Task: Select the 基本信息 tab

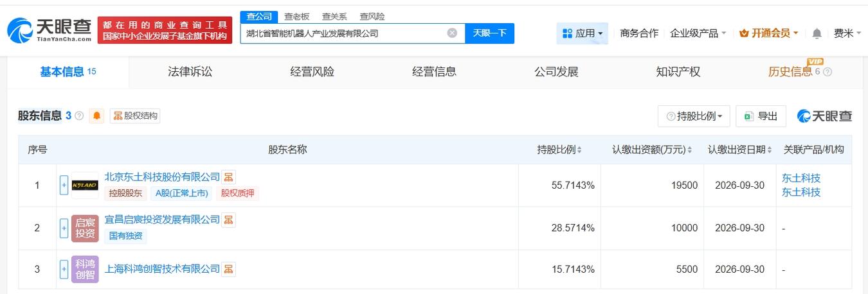Action: (x=68, y=72)
